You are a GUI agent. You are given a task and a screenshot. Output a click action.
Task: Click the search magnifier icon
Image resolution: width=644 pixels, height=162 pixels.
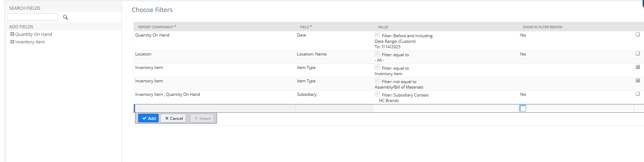65,17
